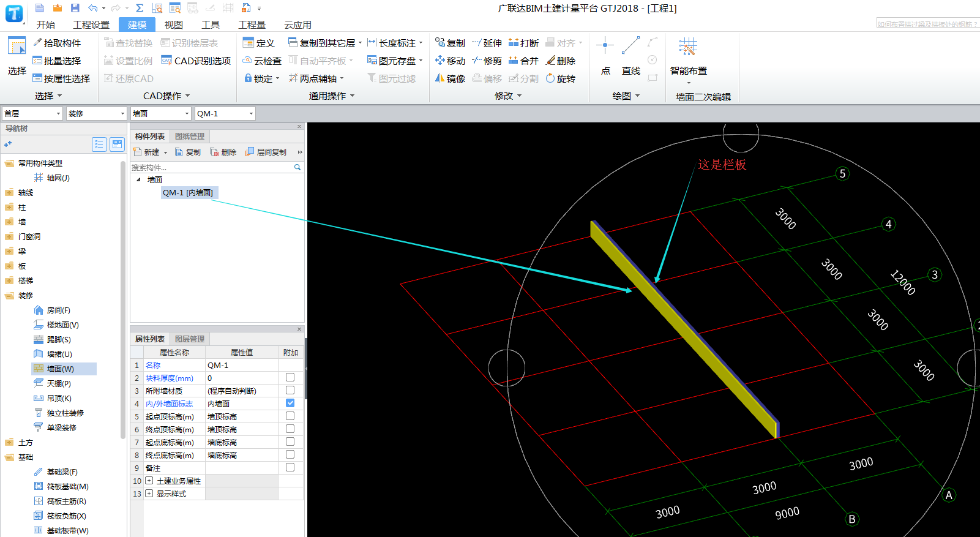Click 延伸 extend tool
Viewport: 980px width, 537px height.
pyautogui.click(x=487, y=43)
